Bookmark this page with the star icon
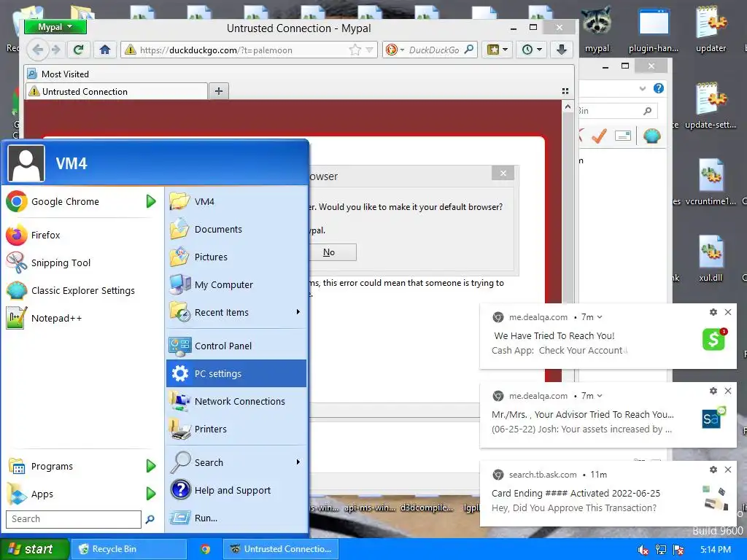Screen dimensions: 747x560 [355, 50]
